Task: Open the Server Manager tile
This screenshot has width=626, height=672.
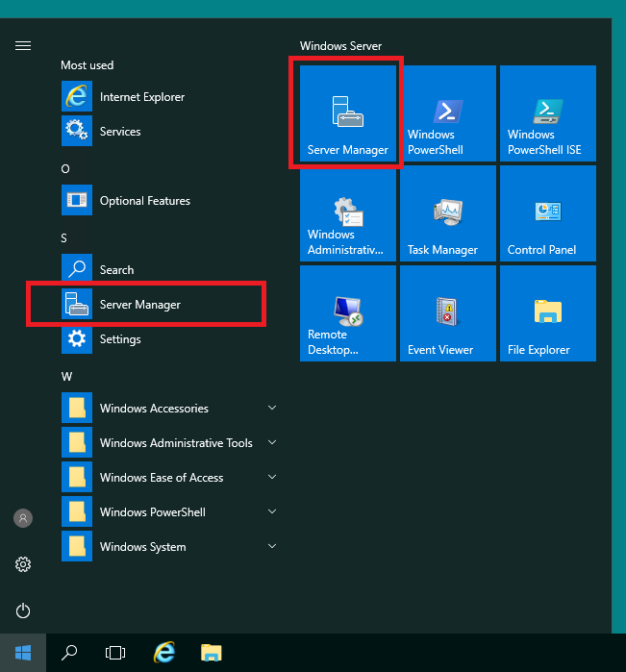Action: click(x=348, y=113)
